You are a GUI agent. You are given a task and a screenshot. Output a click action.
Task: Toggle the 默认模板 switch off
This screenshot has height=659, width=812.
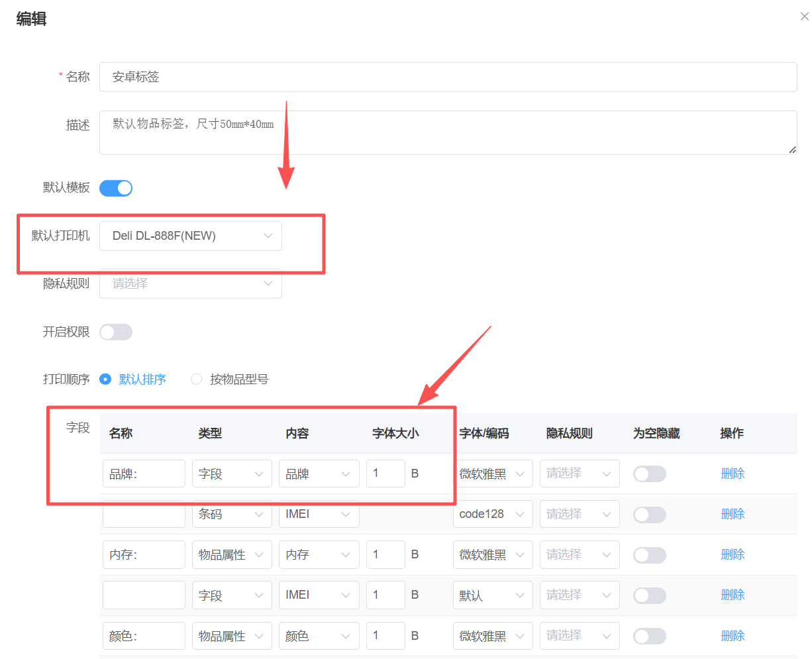click(x=116, y=188)
